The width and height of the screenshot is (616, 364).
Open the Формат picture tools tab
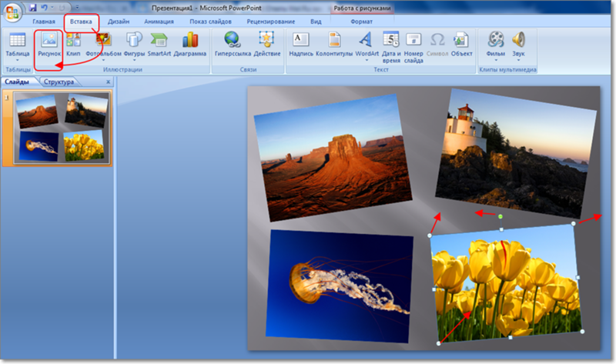361,22
